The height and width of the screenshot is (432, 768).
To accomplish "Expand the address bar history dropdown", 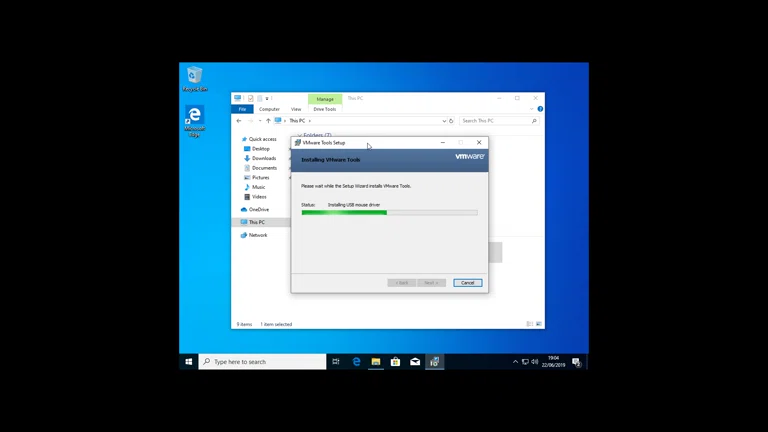I will 444,121.
